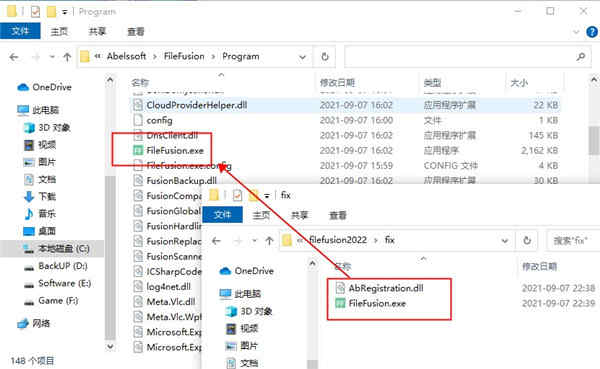Open the 主页 tab in Program window
This screenshot has height=369, width=600.
pos(59,31)
